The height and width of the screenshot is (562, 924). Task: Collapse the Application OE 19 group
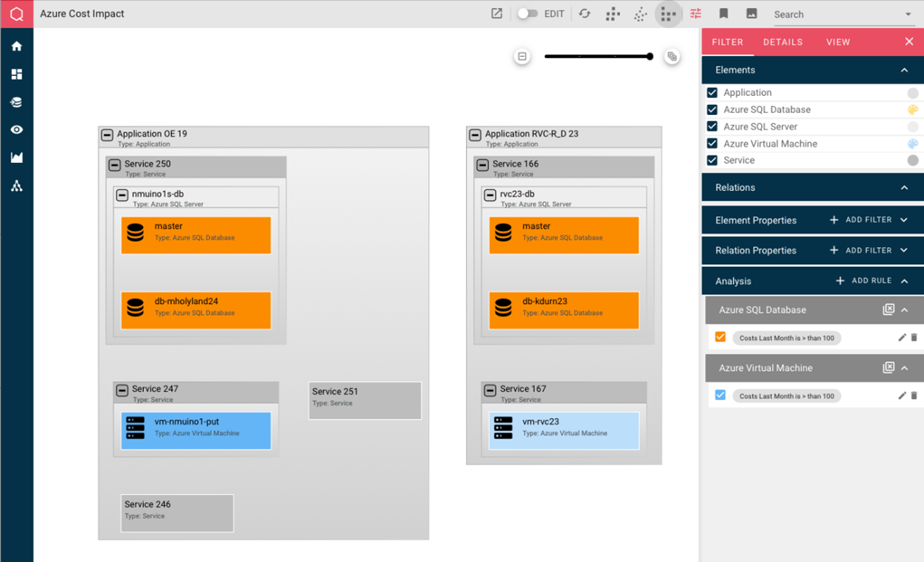107,135
